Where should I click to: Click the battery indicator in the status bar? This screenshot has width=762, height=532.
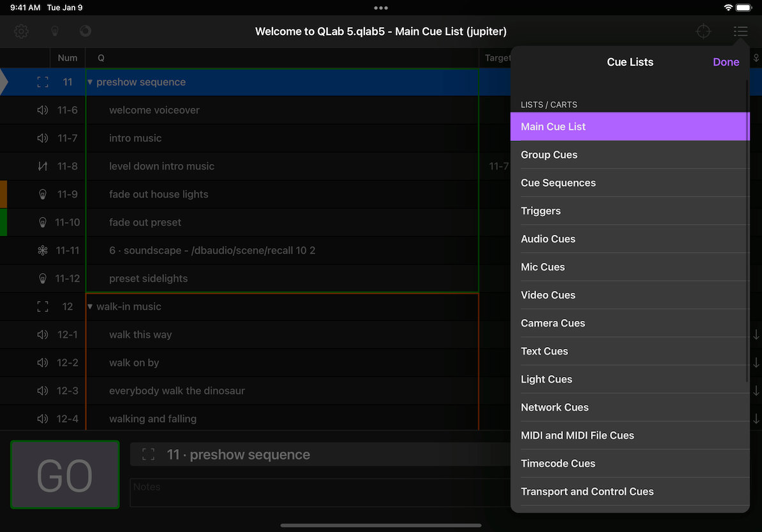pos(743,8)
